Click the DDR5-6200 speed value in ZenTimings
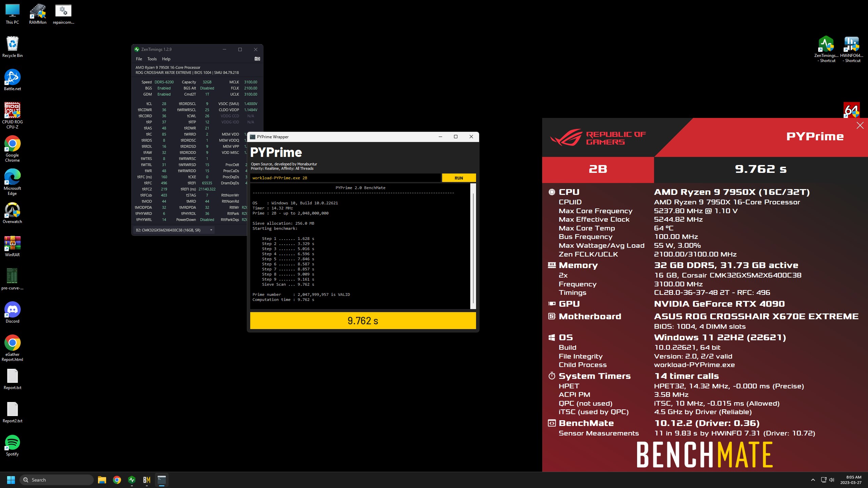The width and height of the screenshot is (868, 488). point(164,82)
